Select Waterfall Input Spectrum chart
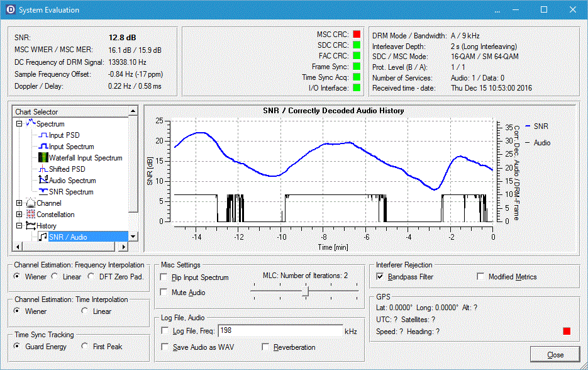This screenshot has width=588, height=370. pyautogui.click(x=86, y=158)
